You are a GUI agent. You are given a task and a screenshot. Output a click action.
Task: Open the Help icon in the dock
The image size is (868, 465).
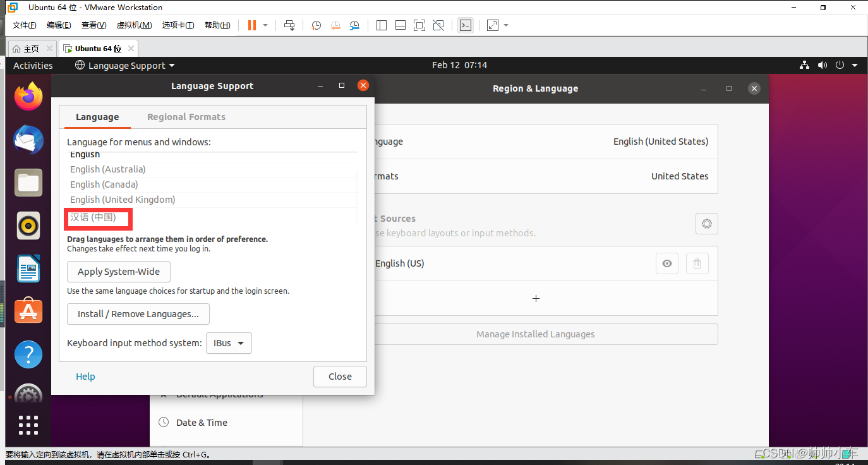[x=28, y=354]
